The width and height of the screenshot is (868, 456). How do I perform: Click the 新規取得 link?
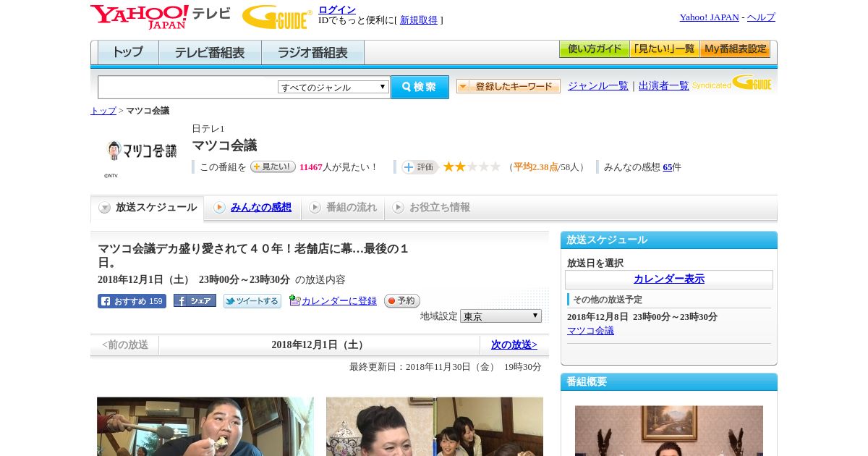[419, 20]
